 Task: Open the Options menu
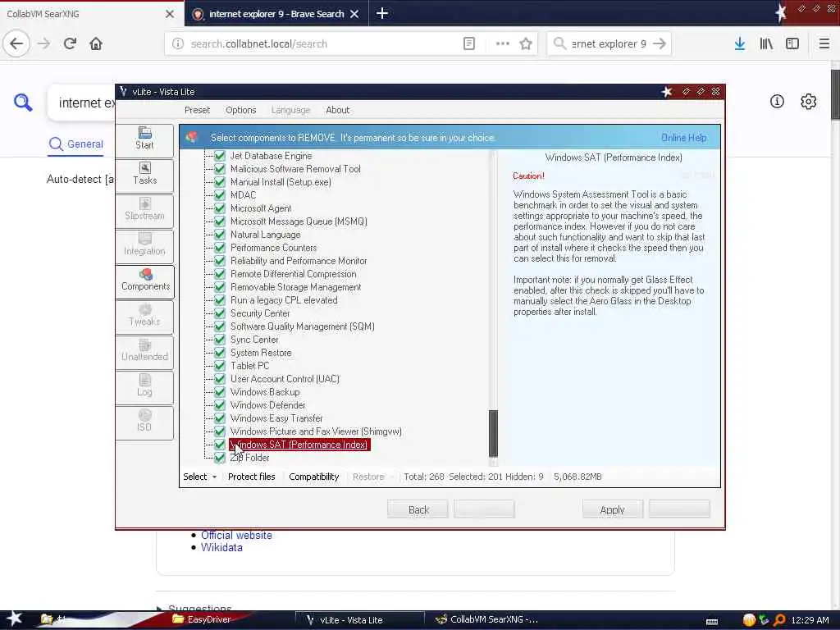pos(241,110)
